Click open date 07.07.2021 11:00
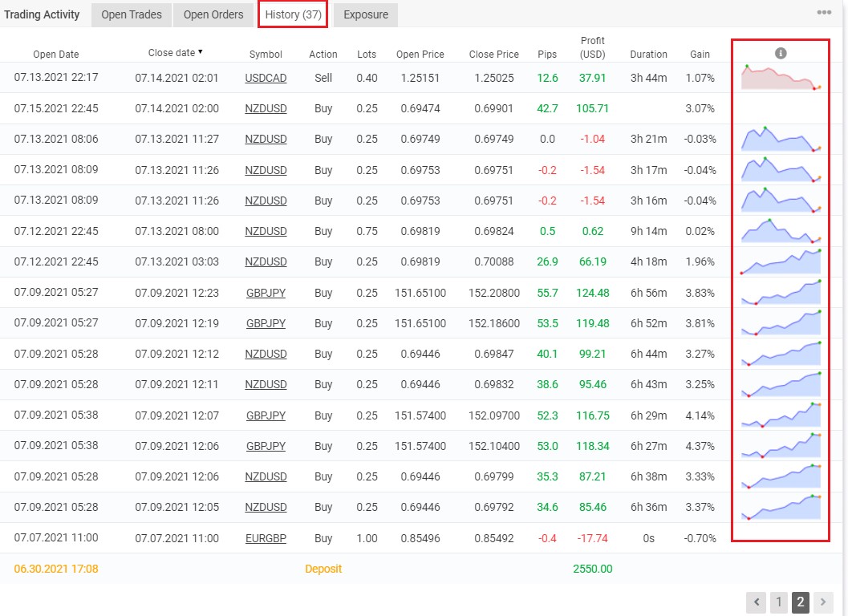Screen dimensions: 848x616 click(x=56, y=537)
